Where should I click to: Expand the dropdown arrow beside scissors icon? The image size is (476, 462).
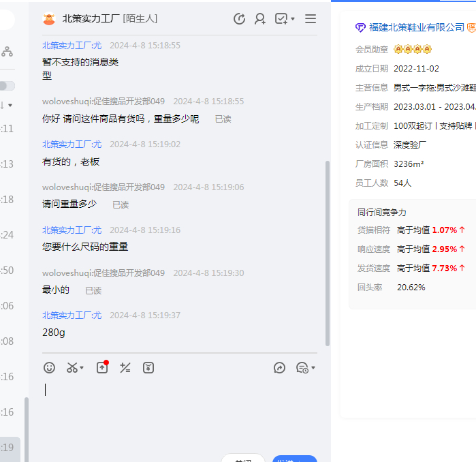pyautogui.click(x=82, y=368)
